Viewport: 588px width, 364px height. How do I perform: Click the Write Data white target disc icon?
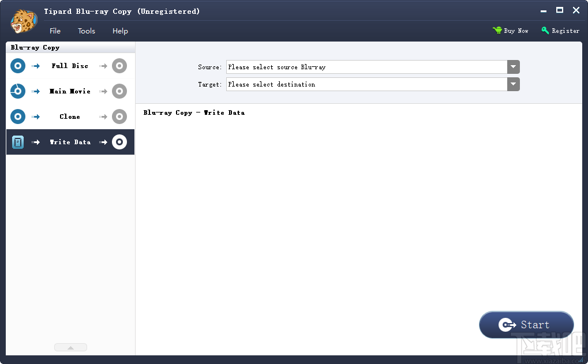pyautogui.click(x=119, y=142)
